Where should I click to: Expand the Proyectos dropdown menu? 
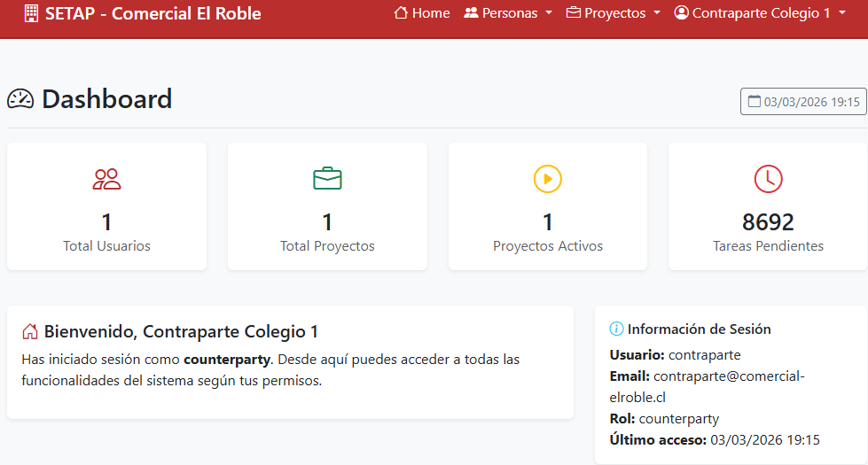tap(613, 13)
